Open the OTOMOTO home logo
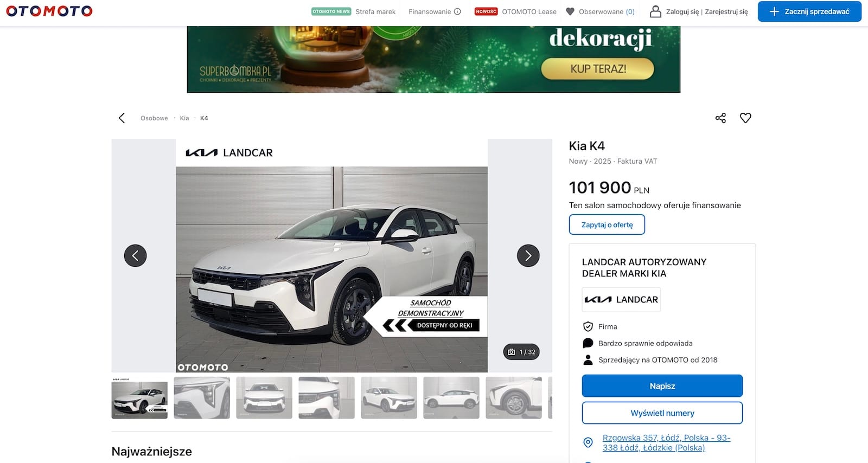This screenshot has height=463, width=868. [x=49, y=11]
